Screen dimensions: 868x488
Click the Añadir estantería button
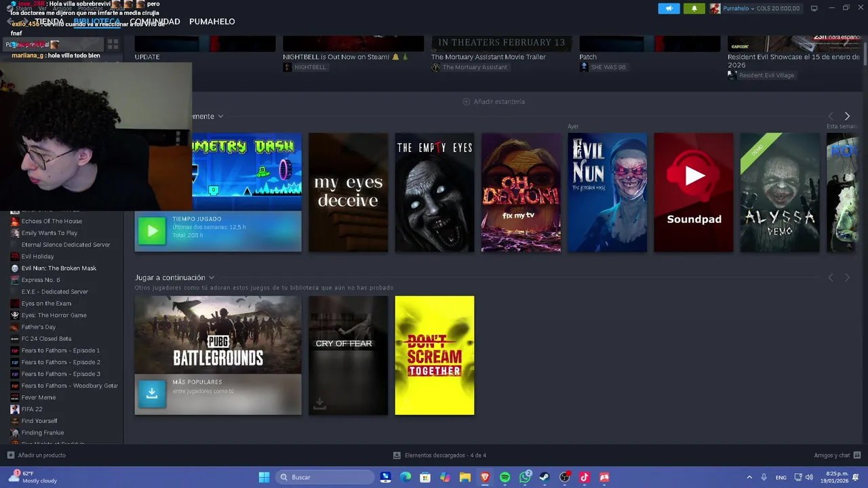click(x=494, y=102)
